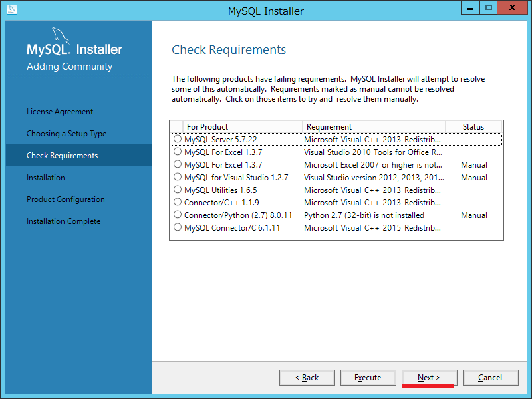The width and height of the screenshot is (532, 399).
Task: Minimize the MySQL Installer window
Action: (470, 8)
